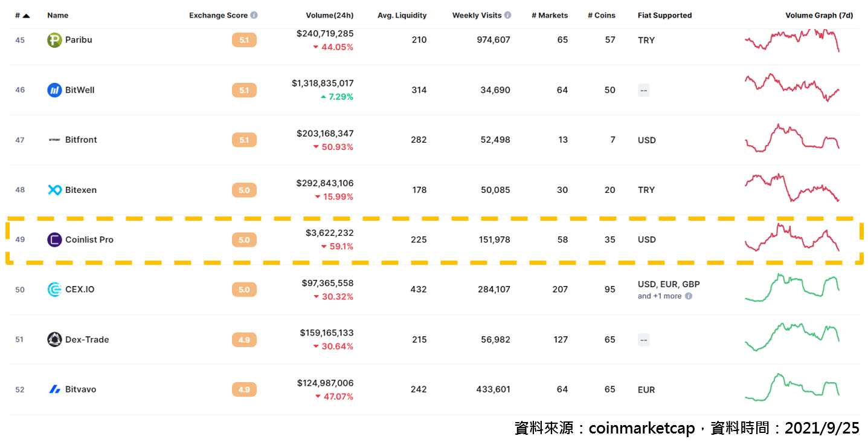868x442 pixels.
Task: Open Bitvavo's green 7d volume graph
Action: (792, 387)
